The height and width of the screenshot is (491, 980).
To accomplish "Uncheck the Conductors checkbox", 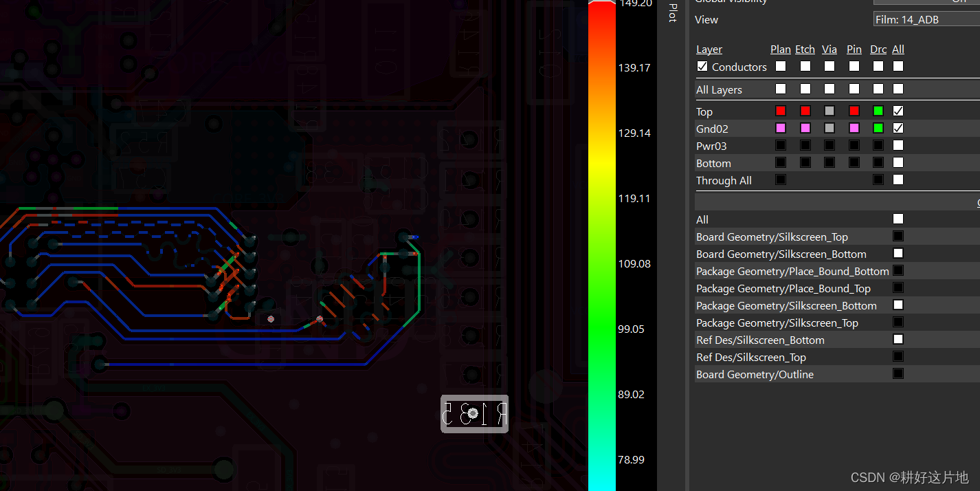I will 702,66.
